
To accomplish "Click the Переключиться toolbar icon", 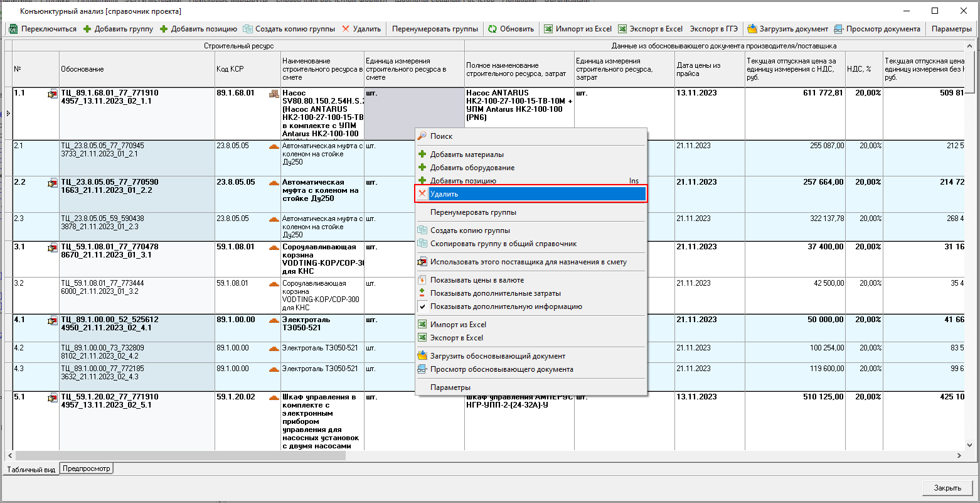I will click(x=13, y=29).
